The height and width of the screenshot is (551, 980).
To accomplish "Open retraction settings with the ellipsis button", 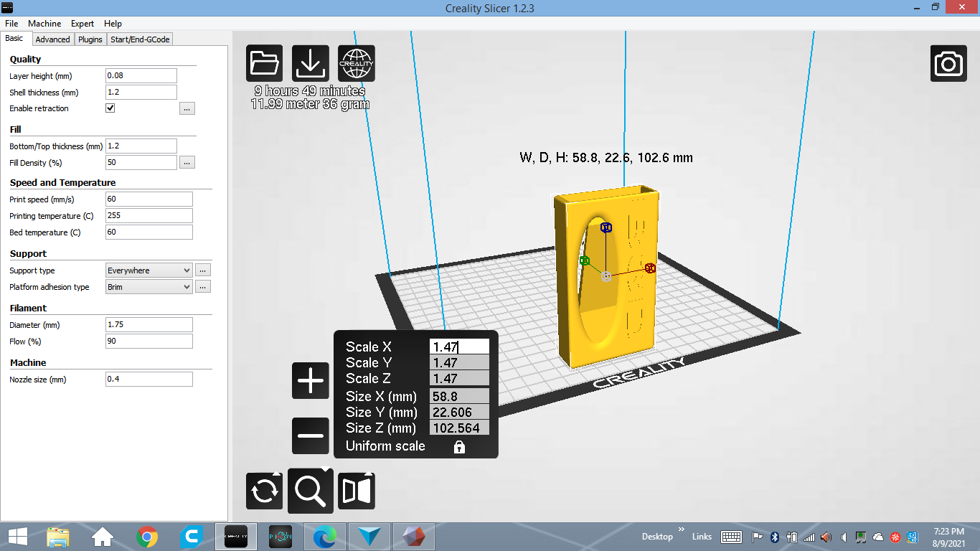I will point(187,108).
